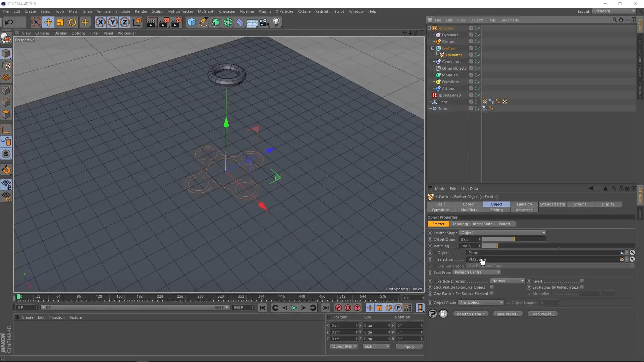Click frame 288 on the timeline ruler
Screen dimensions: 644x362
tap(200, 297)
